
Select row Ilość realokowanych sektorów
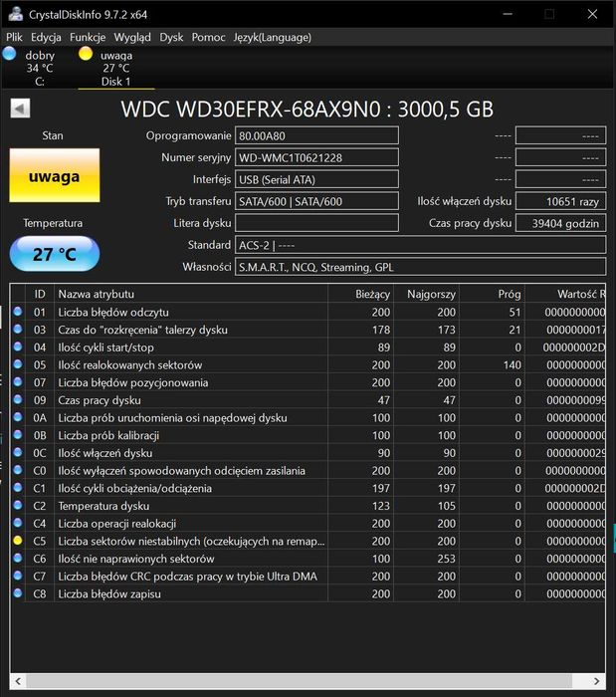(308, 365)
